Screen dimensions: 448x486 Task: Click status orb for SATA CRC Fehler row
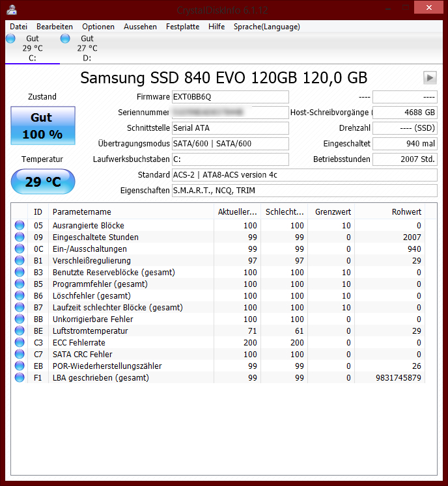coord(20,355)
